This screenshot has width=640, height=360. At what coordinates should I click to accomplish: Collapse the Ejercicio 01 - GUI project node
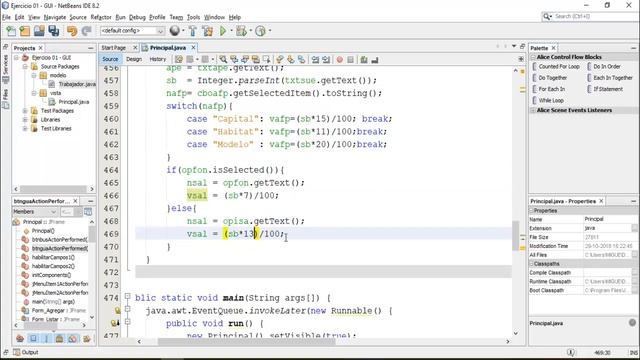pyautogui.click(x=17, y=58)
